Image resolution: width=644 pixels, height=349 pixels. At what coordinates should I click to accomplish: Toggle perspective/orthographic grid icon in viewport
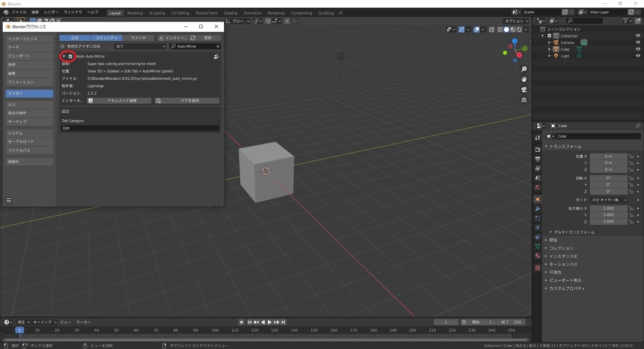coord(524,100)
